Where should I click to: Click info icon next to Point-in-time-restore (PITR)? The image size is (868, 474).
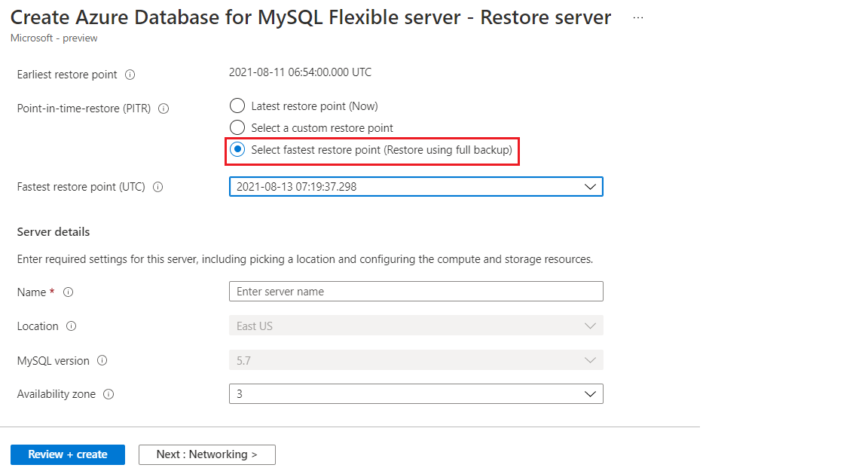(164, 109)
